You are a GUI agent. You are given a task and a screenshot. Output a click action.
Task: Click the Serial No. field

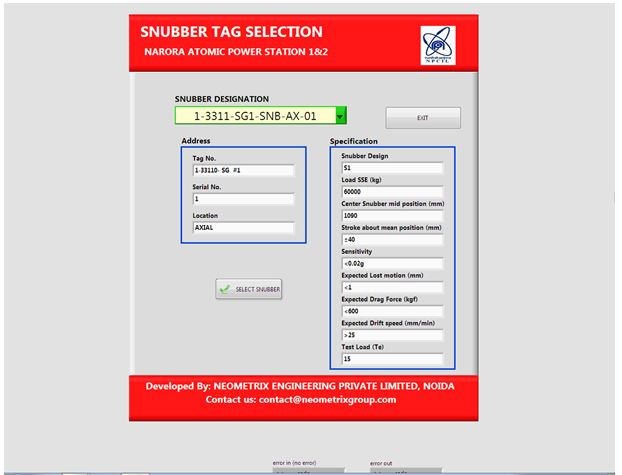pos(242,199)
